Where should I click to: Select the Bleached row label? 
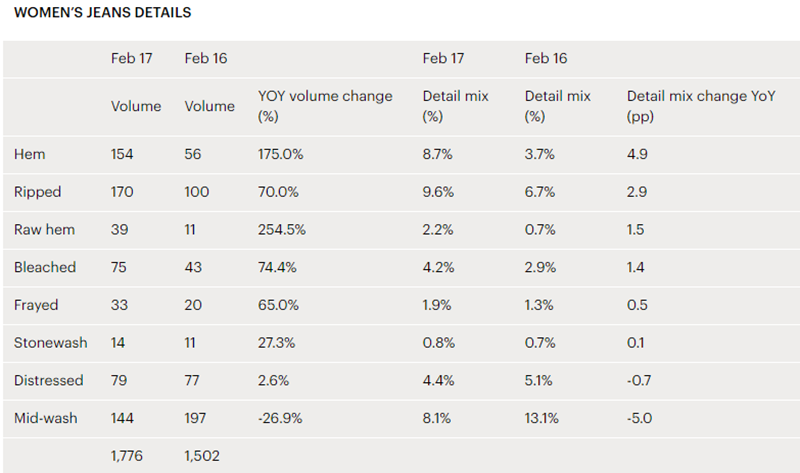[x=45, y=267]
